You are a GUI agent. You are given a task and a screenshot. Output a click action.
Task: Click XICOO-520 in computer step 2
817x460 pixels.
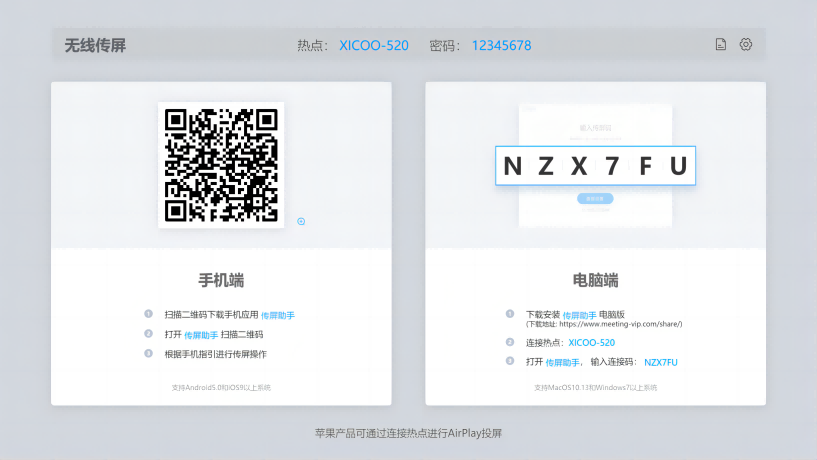[591, 342]
